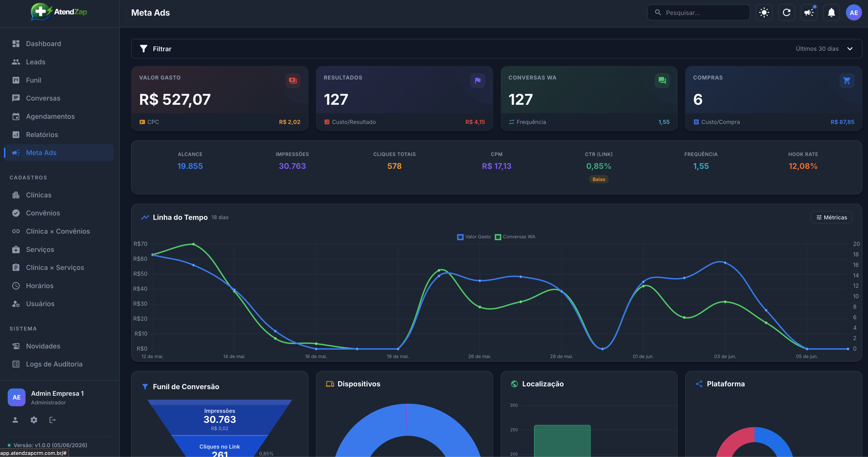868x457 pixels.
Task: Click the Hook Rate value 12,08%
Action: click(x=803, y=166)
